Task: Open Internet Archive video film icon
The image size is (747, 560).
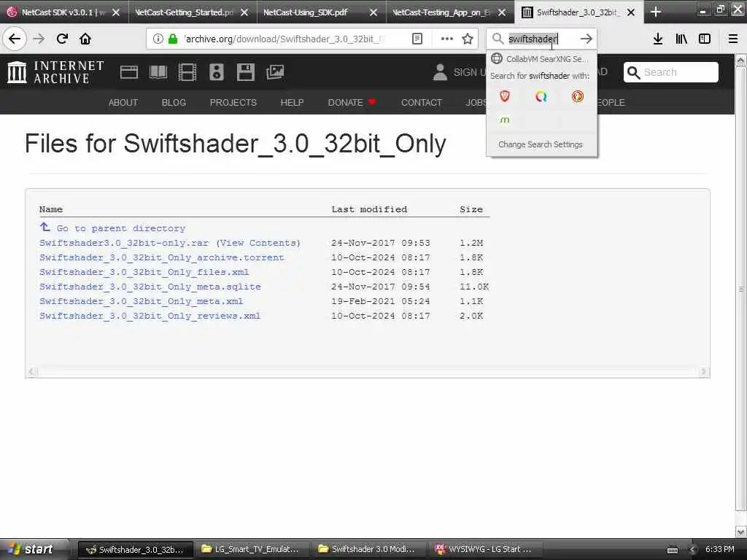Action: click(x=187, y=72)
